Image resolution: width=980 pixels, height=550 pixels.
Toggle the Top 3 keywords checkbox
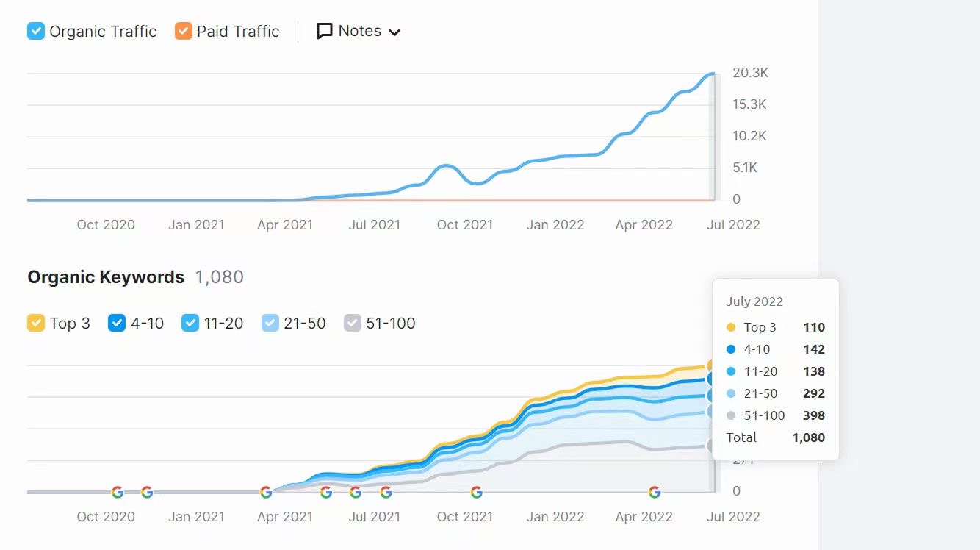pos(36,323)
